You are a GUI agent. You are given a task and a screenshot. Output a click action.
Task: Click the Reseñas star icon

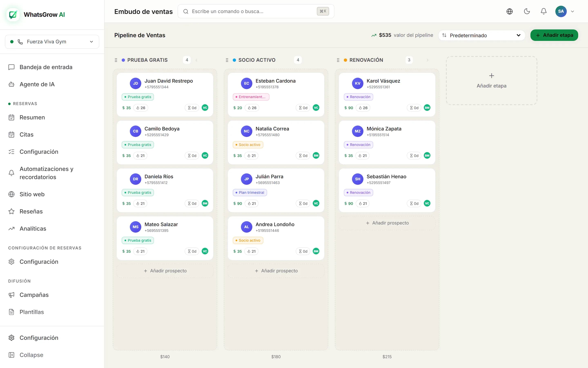(11, 211)
